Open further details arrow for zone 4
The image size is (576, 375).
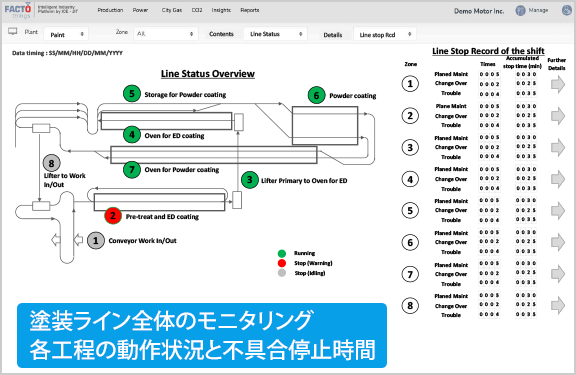click(558, 179)
